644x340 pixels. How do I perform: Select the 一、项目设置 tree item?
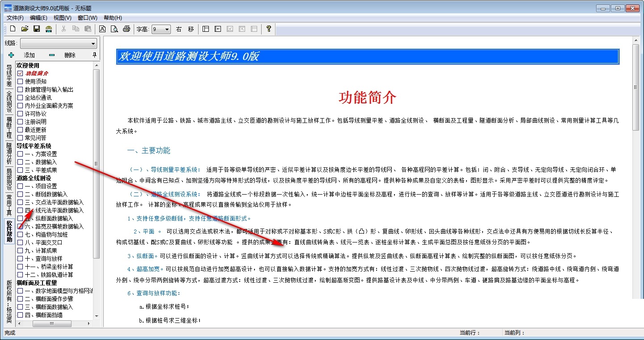[41, 186]
